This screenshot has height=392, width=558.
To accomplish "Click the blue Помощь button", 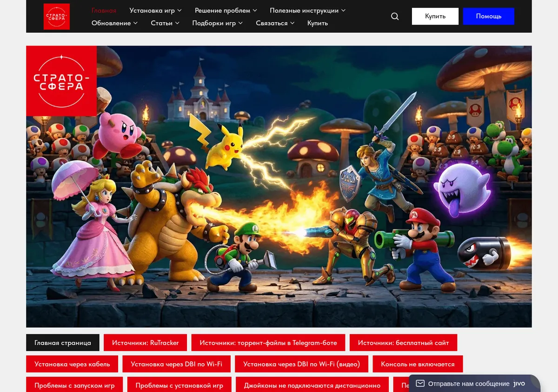I will tap(489, 16).
